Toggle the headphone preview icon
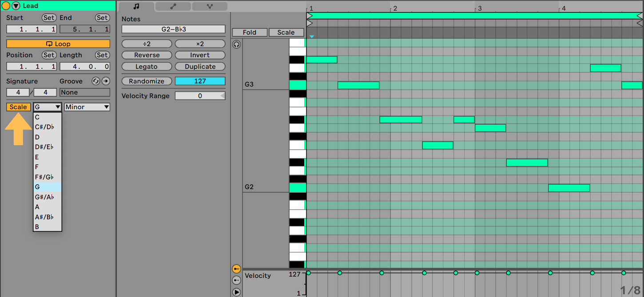 236,44
